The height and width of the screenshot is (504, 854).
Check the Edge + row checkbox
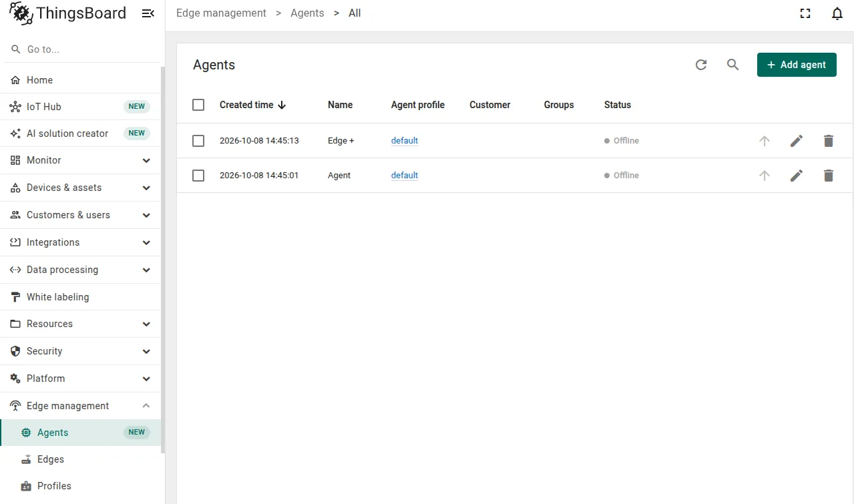click(x=198, y=141)
